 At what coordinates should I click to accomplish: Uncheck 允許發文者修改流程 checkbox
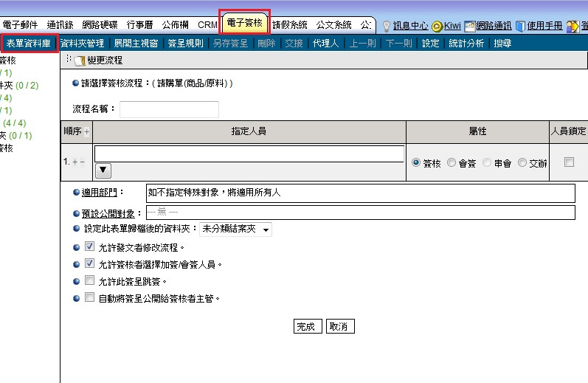click(90, 247)
